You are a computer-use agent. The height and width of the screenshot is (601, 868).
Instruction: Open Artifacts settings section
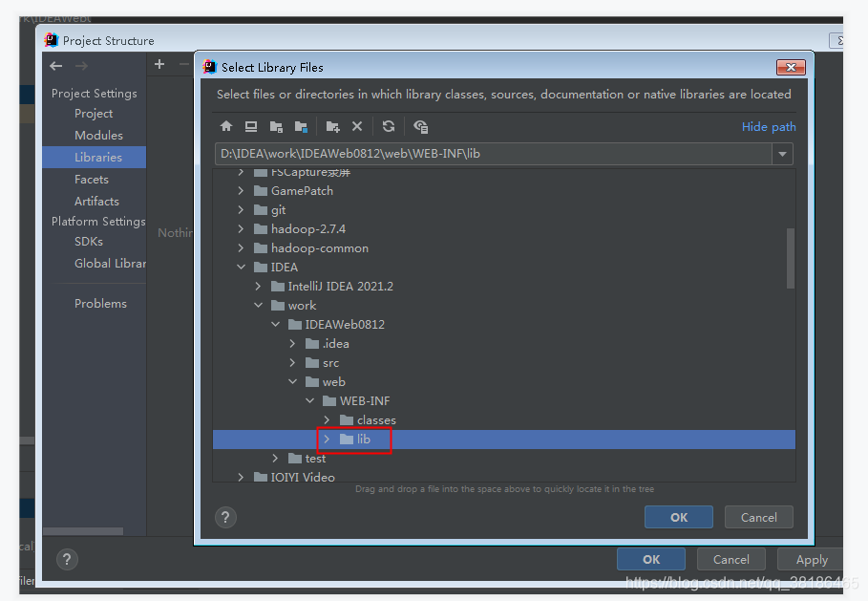click(95, 201)
